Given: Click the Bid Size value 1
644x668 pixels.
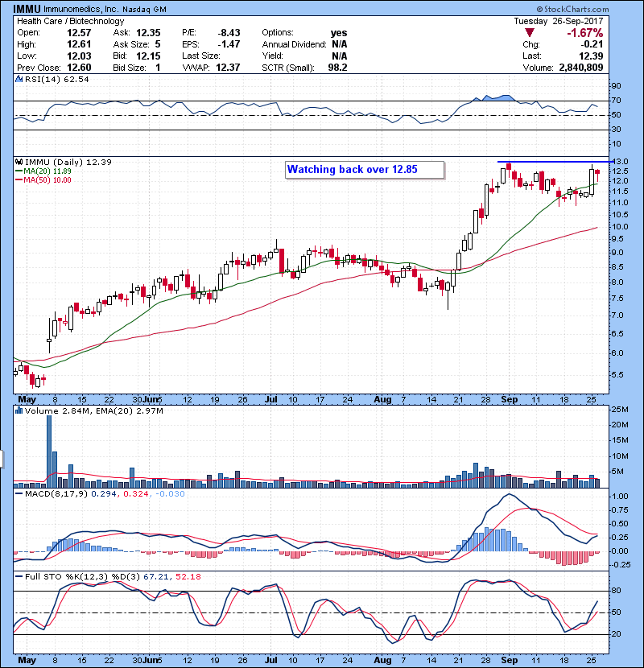Looking at the screenshot, I should (158, 68).
